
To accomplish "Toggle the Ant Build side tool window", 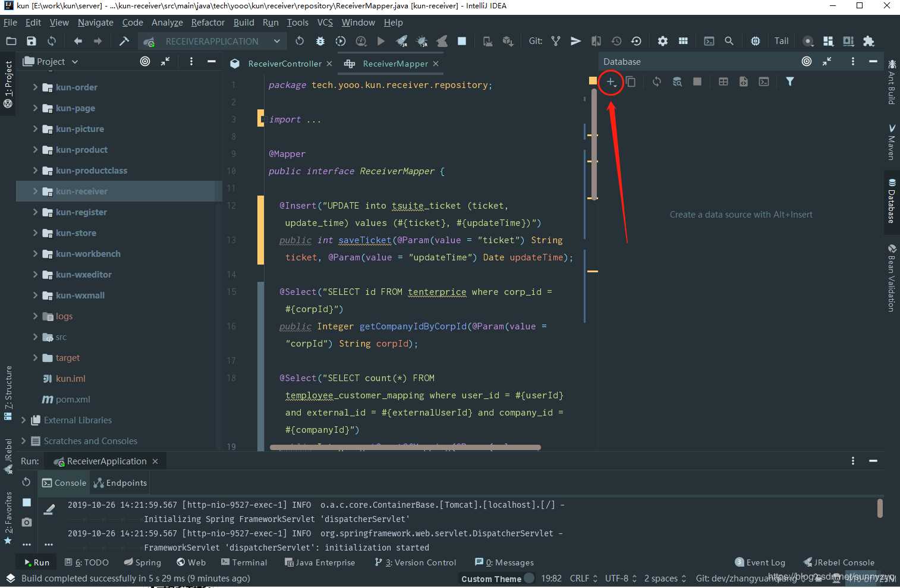I will 892,82.
